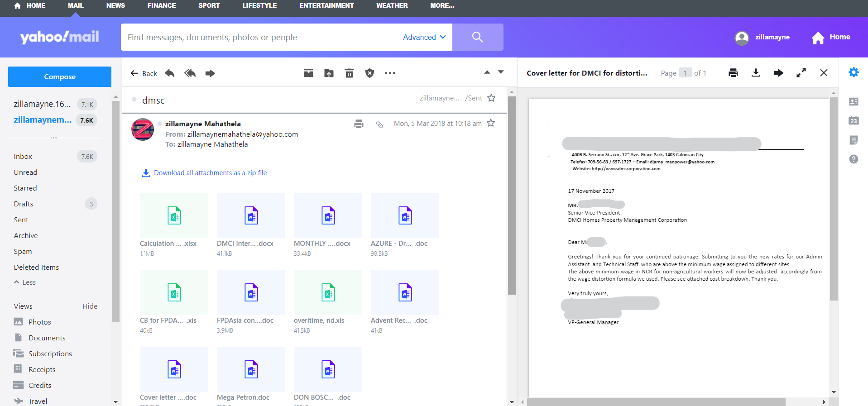The width and height of the screenshot is (868, 406).
Task: Open the FINANCE tab
Action: click(x=162, y=5)
